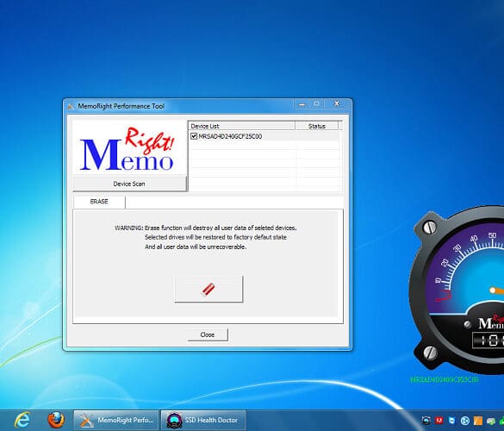The height and width of the screenshot is (431, 504).
Task: Click the MemoRight logo image
Action: [129, 148]
